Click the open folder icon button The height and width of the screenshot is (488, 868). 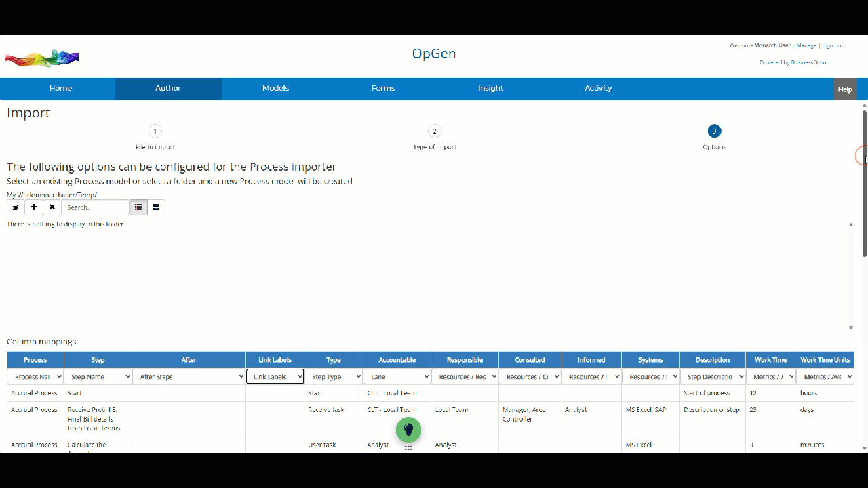(16, 207)
